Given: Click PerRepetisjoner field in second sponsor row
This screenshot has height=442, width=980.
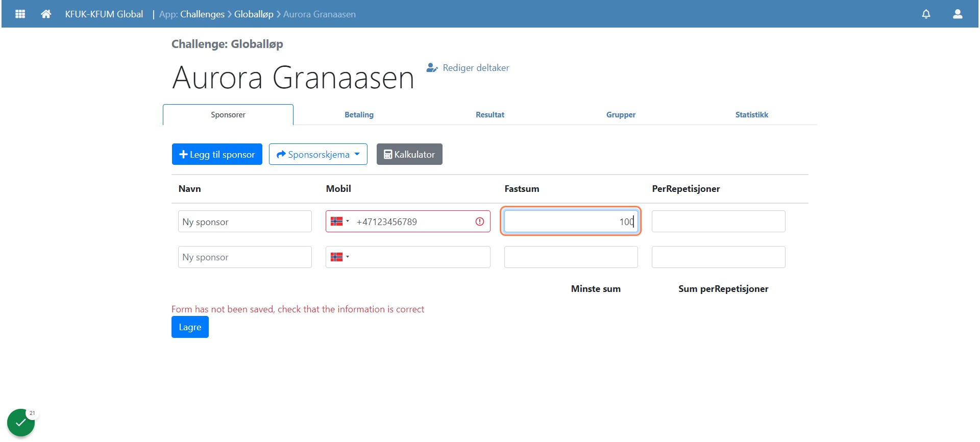Looking at the screenshot, I should 719,257.
